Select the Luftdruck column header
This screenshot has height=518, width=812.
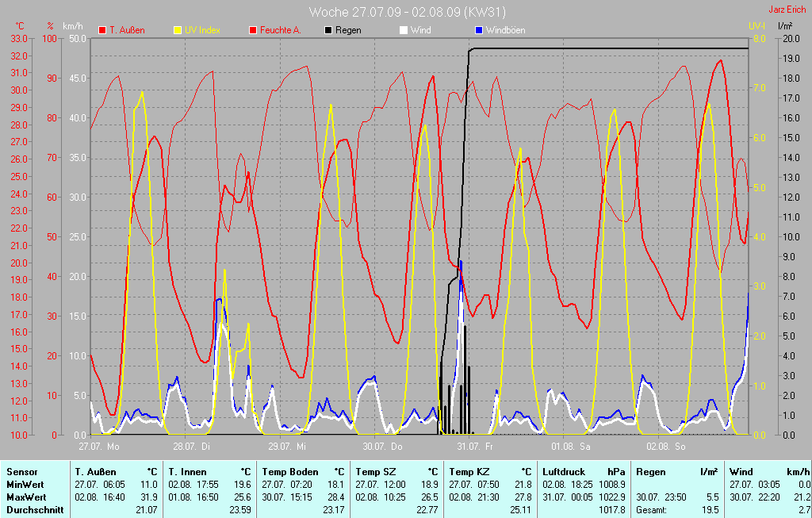pyautogui.click(x=564, y=472)
